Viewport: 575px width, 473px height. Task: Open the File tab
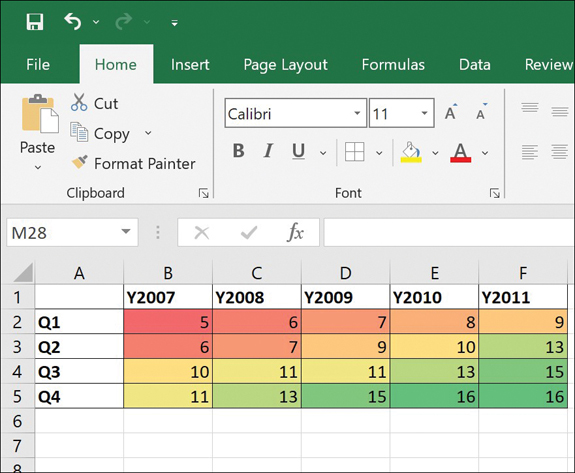(x=38, y=65)
